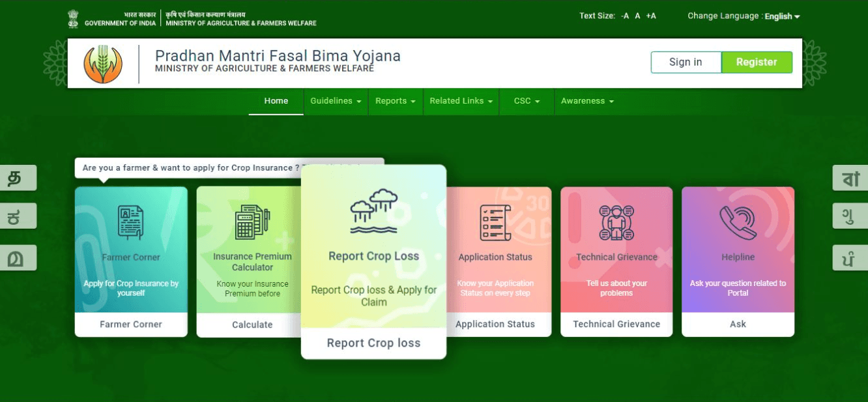Go to the Home tab
The image size is (868, 402).
[276, 101]
